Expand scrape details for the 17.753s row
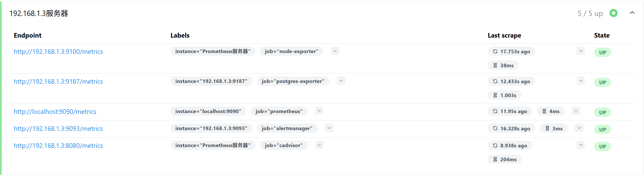 [x=581, y=51]
